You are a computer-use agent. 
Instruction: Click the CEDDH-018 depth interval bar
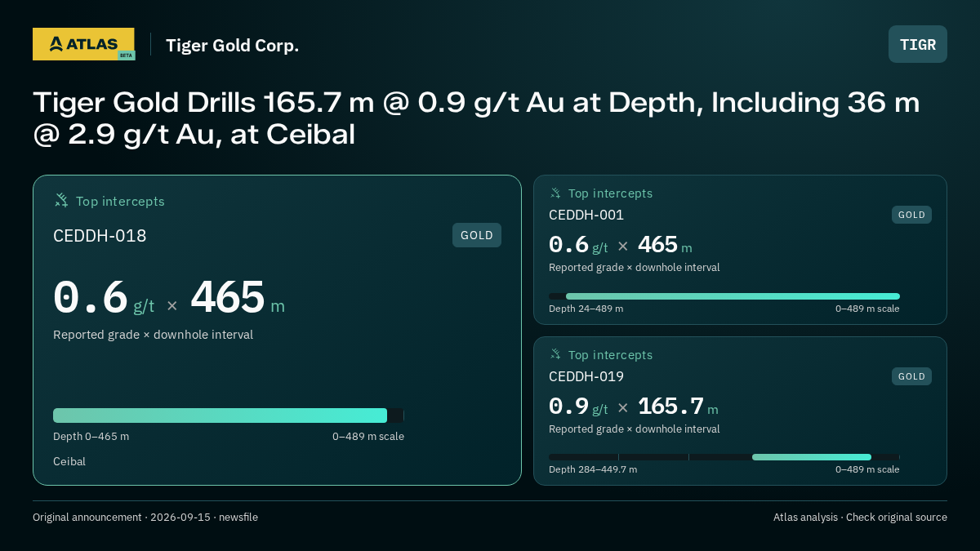tap(229, 415)
